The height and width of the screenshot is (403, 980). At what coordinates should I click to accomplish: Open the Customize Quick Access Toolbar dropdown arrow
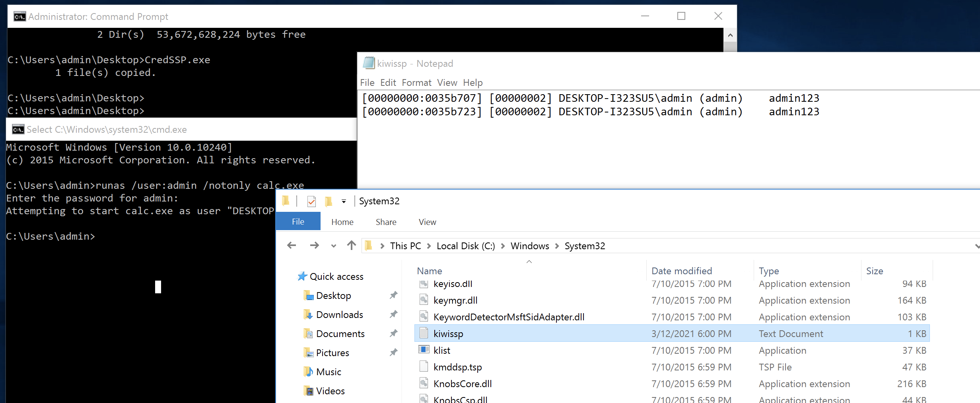[x=344, y=201]
